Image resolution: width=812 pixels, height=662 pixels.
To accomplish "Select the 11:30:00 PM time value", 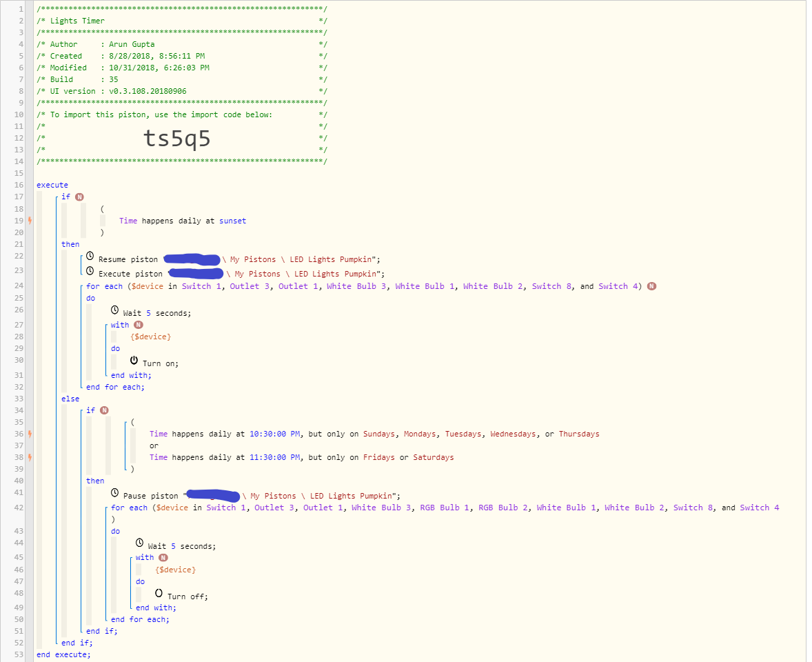I will 274,457.
